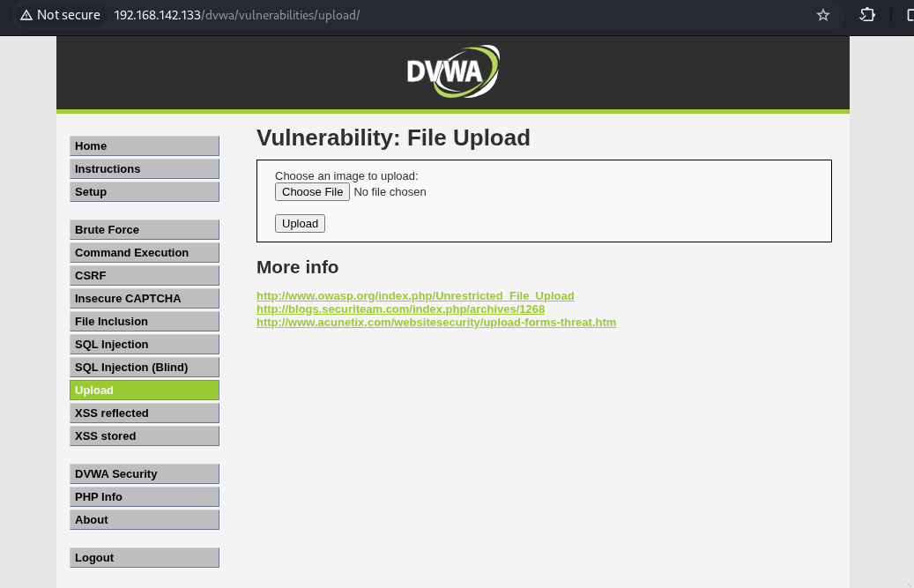Open the About page
The image size is (914, 588).
145,520
